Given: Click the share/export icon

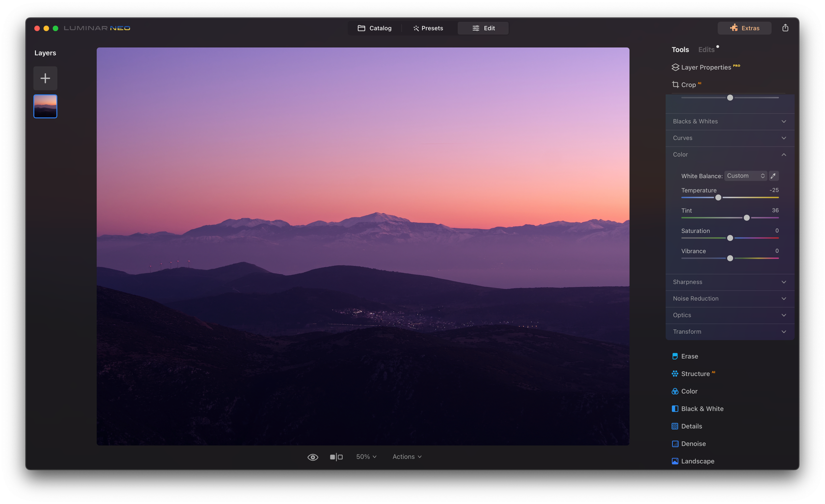Looking at the screenshot, I should point(785,28).
